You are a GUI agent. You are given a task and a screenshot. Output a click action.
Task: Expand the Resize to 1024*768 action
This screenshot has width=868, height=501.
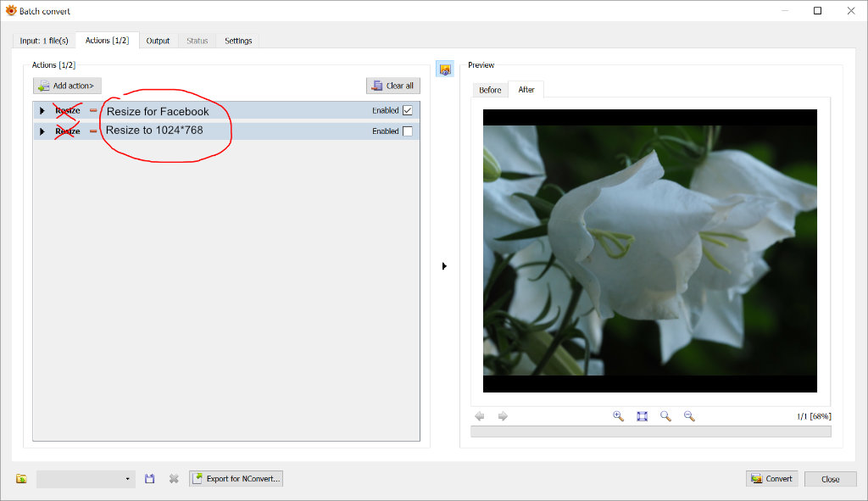(x=42, y=131)
